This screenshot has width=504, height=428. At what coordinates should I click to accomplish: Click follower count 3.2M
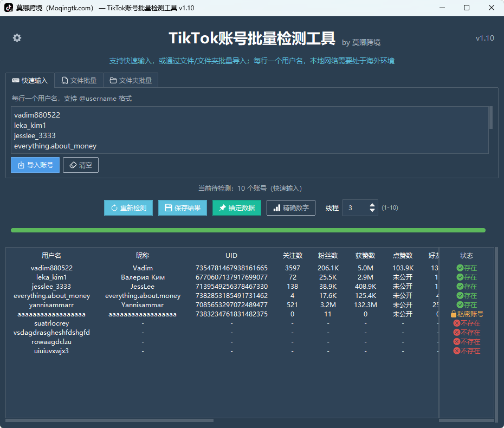coord(328,305)
